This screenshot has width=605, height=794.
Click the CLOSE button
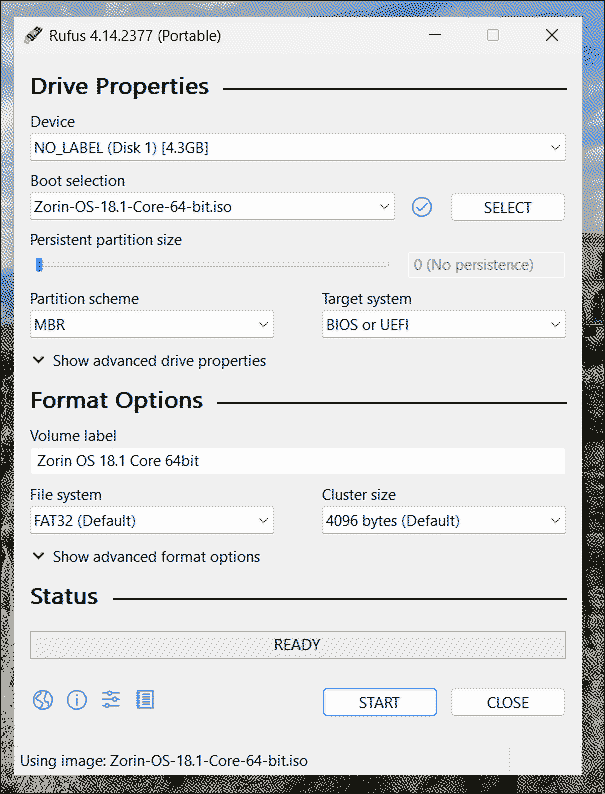508,702
